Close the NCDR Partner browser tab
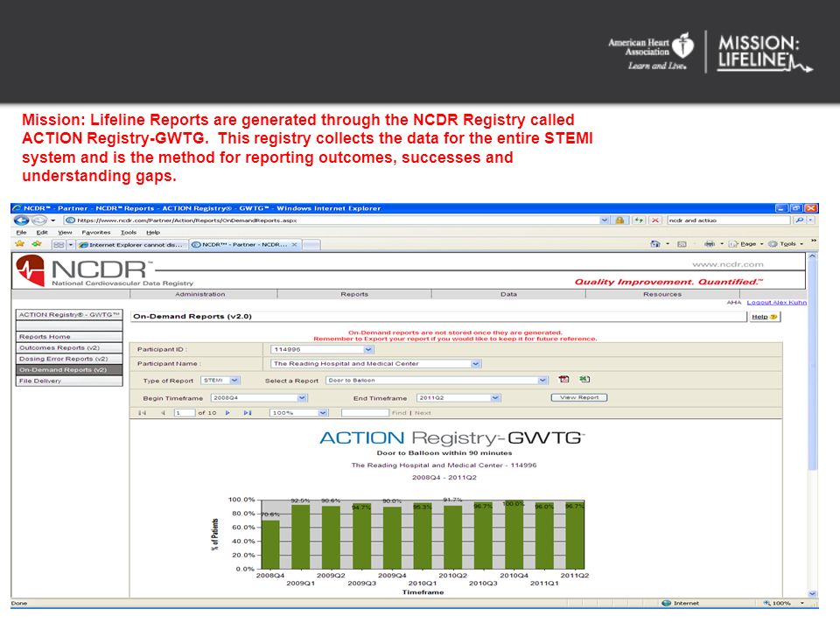This screenshot has height=630, width=840. tap(294, 245)
